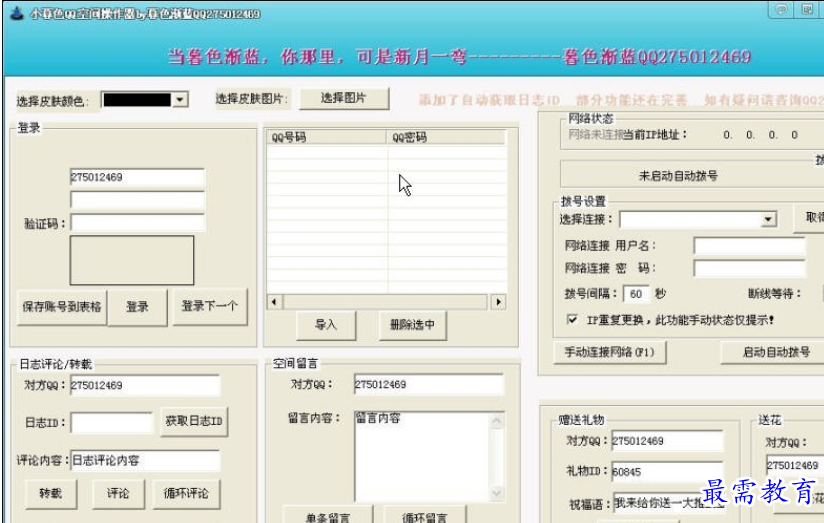Select the QQ号码 column header
The height and width of the screenshot is (523, 824).
point(326,137)
